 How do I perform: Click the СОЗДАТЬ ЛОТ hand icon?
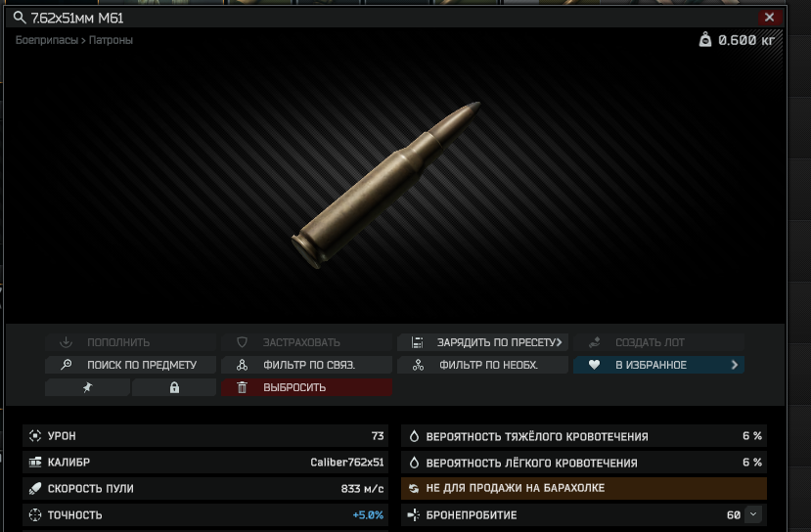[594, 342]
